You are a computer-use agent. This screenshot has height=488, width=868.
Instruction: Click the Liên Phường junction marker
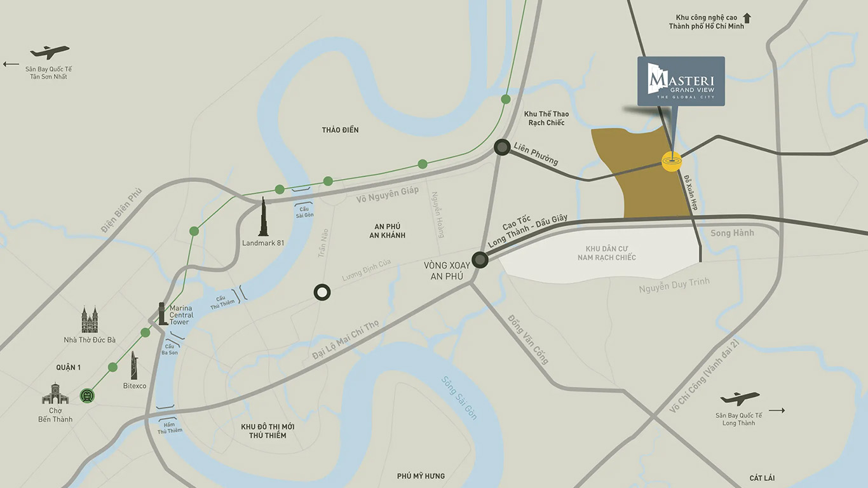(503, 148)
